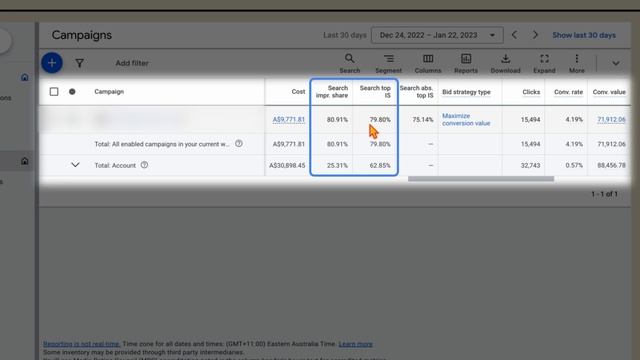Click the blue plus new campaign button

52,63
